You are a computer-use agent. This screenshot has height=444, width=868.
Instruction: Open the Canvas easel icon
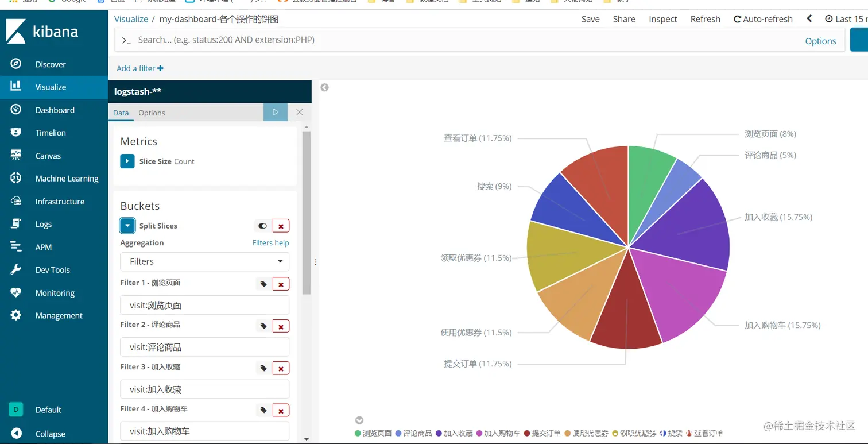click(x=16, y=155)
